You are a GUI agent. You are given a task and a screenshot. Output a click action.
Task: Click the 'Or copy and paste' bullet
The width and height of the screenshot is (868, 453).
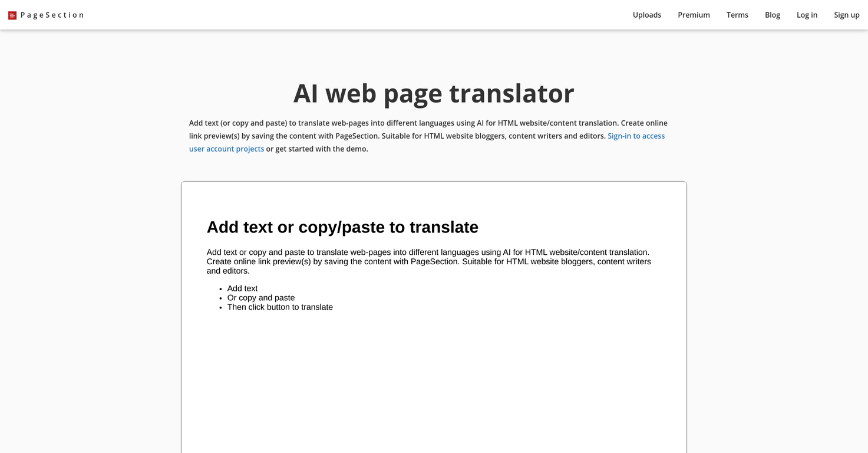(x=261, y=298)
